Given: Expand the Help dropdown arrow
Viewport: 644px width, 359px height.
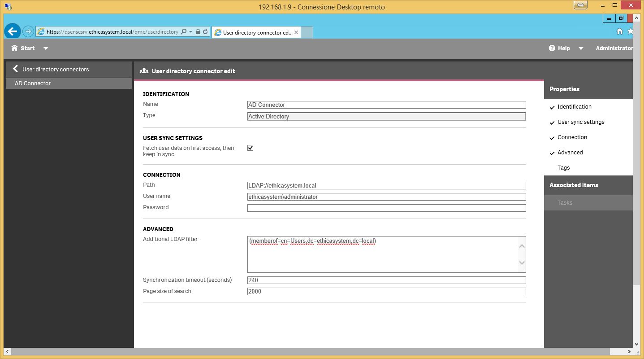Looking at the screenshot, I should point(581,48).
